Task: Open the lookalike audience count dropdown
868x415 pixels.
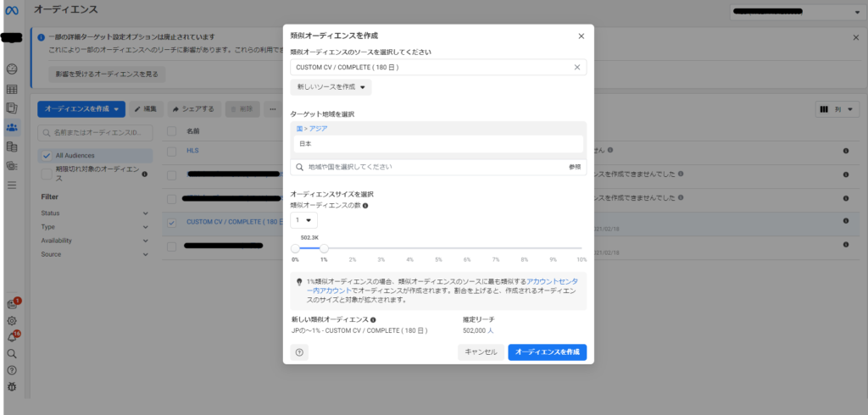Action: tap(303, 220)
